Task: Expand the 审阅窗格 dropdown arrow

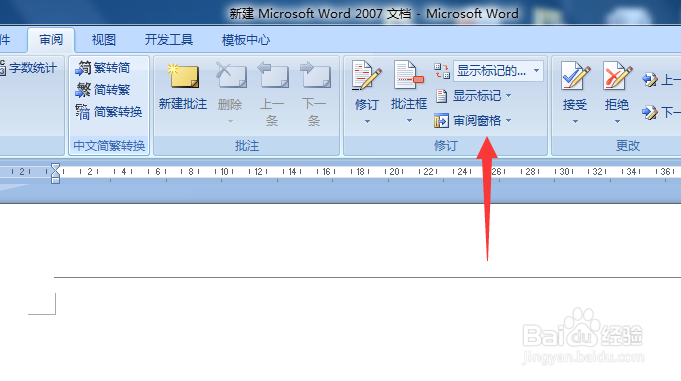Action: [509, 121]
